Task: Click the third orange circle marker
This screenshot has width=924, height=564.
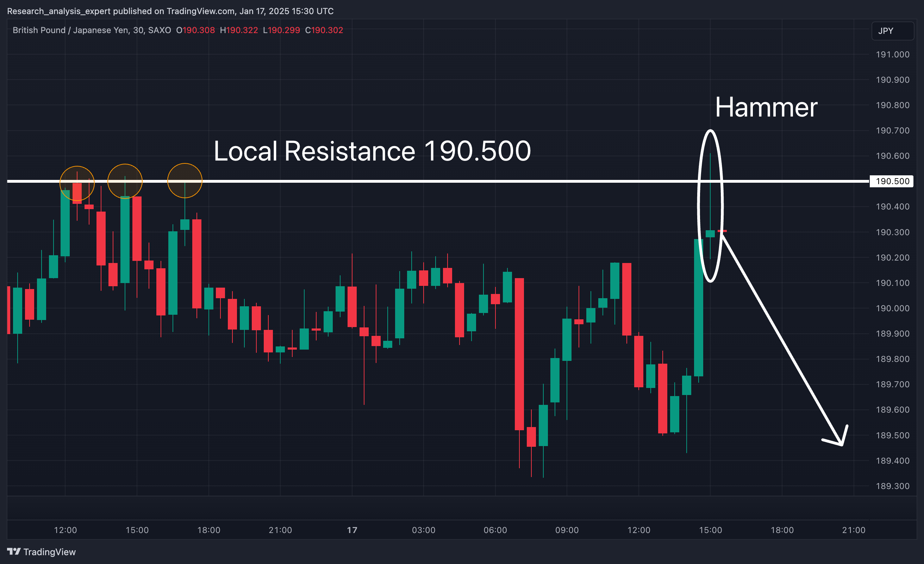Action: [x=185, y=180]
